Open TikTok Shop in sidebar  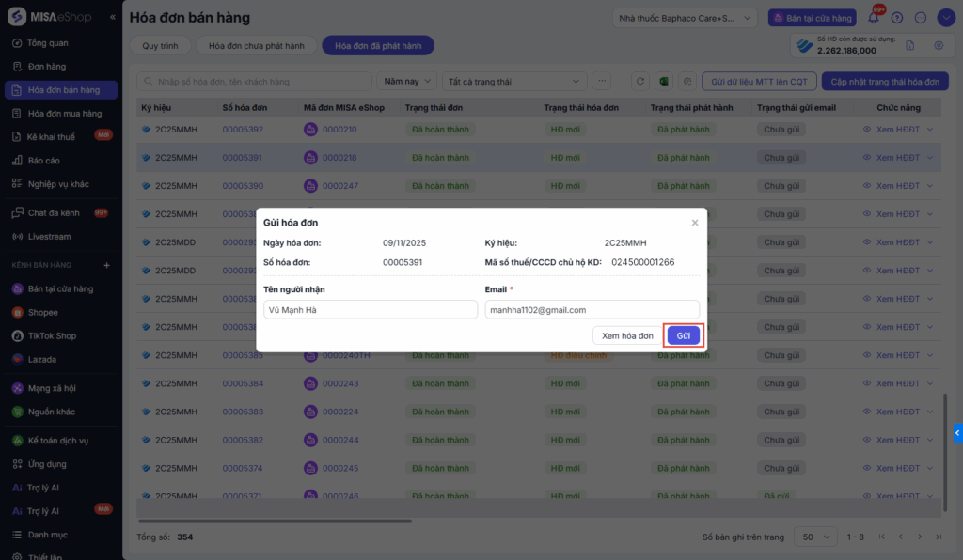(x=52, y=335)
